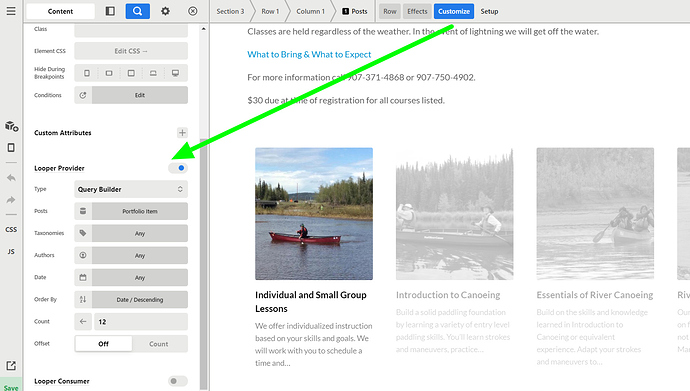Image resolution: width=690 pixels, height=391 pixels.
Task: Open the hamburger menu icon
Action: [11, 11]
